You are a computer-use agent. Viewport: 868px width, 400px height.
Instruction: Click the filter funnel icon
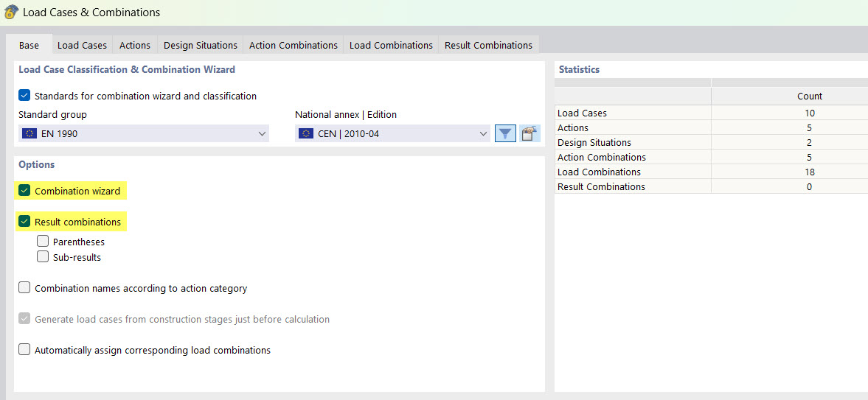(x=505, y=133)
